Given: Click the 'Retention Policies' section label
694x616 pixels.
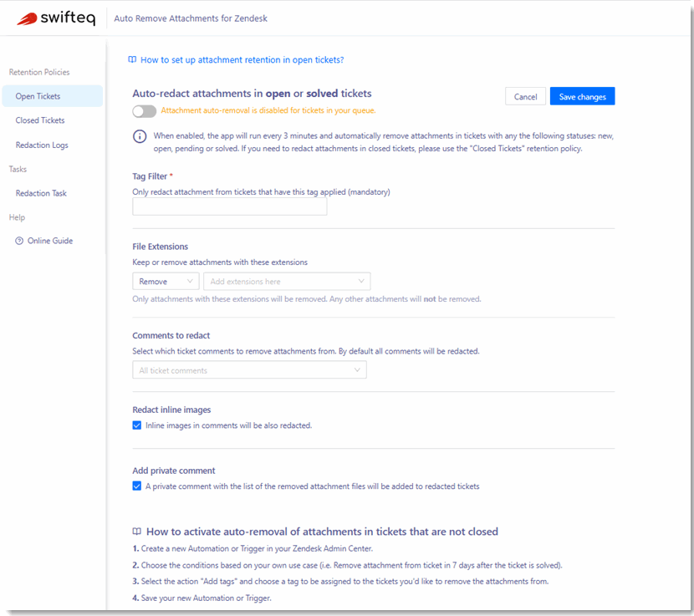Looking at the screenshot, I should click(x=39, y=72).
